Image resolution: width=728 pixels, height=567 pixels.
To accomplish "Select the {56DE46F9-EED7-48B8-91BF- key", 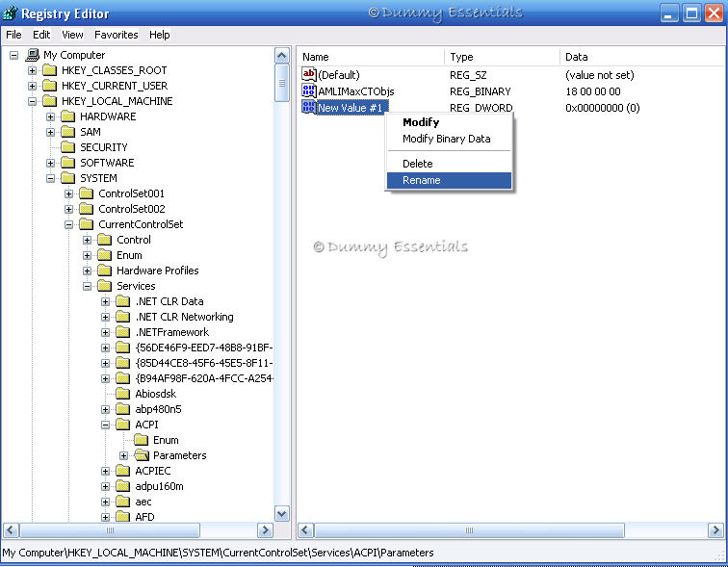I will pos(204,348).
